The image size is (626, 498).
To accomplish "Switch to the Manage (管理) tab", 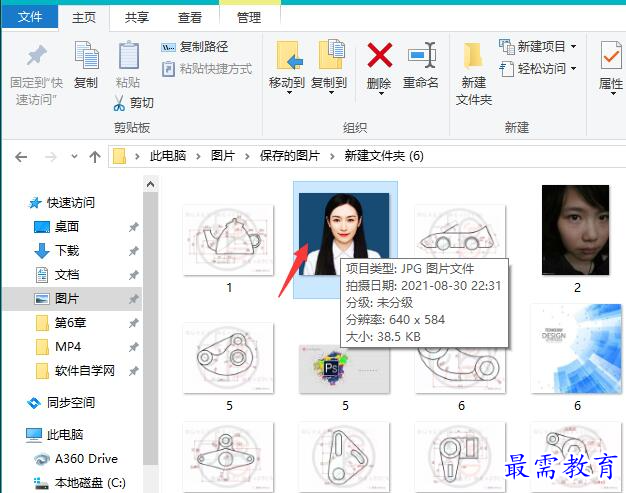I will click(x=249, y=18).
